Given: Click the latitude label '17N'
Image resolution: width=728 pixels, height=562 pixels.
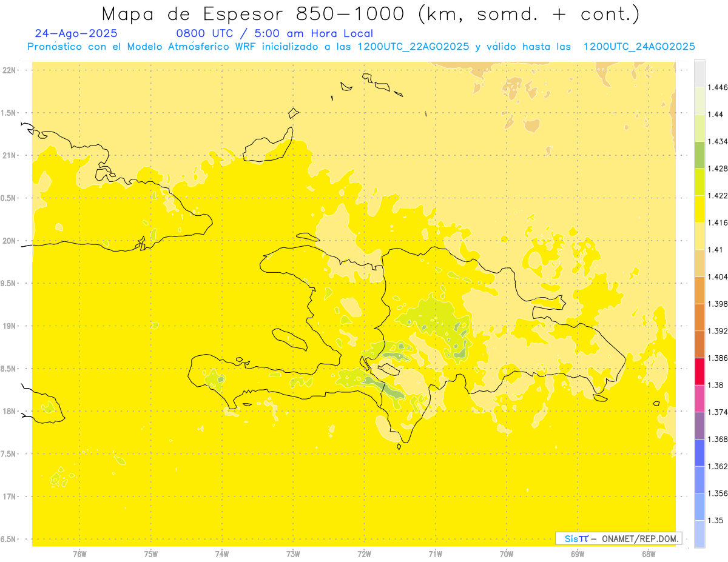Looking at the screenshot, I should (x=9, y=497).
